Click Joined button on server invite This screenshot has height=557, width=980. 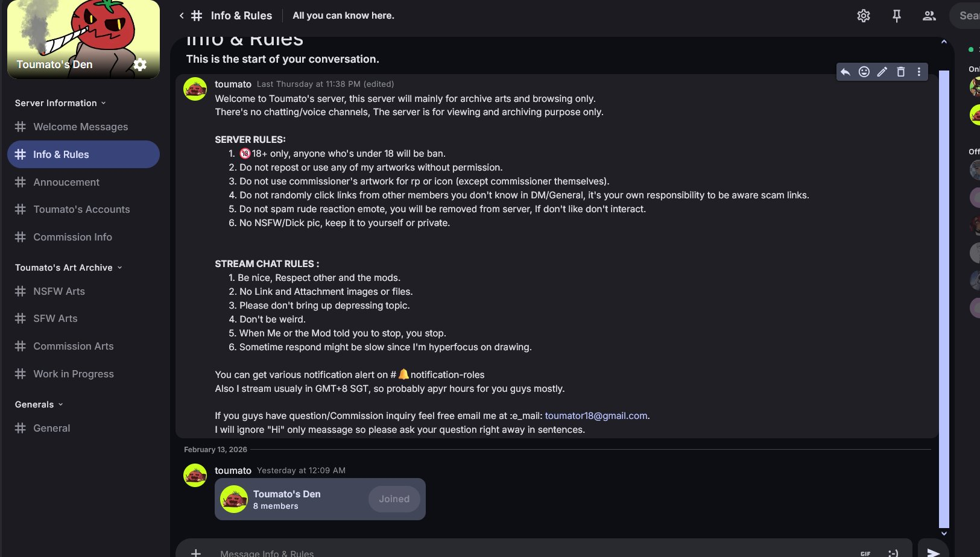[x=394, y=499]
